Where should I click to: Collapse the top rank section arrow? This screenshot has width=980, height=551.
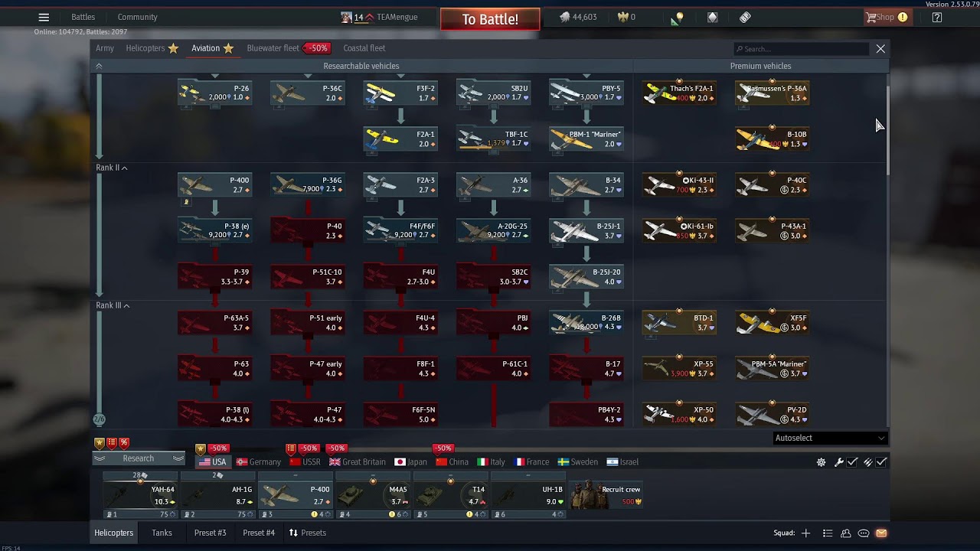(99, 66)
